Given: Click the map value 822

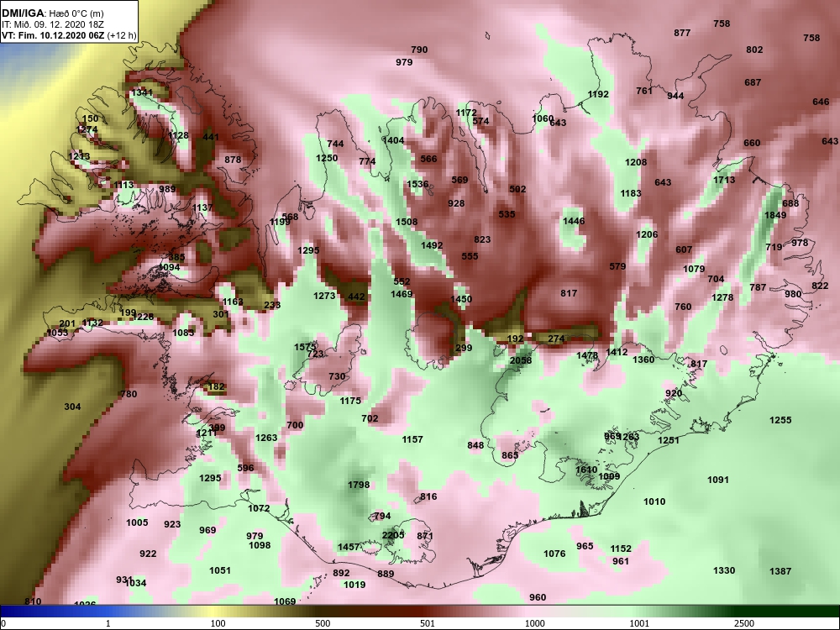Looking at the screenshot, I should pyautogui.click(x=820, y=286).
